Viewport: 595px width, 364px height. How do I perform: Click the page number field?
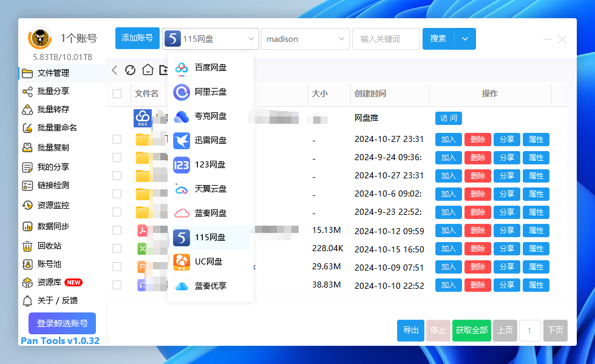[529, 331]
